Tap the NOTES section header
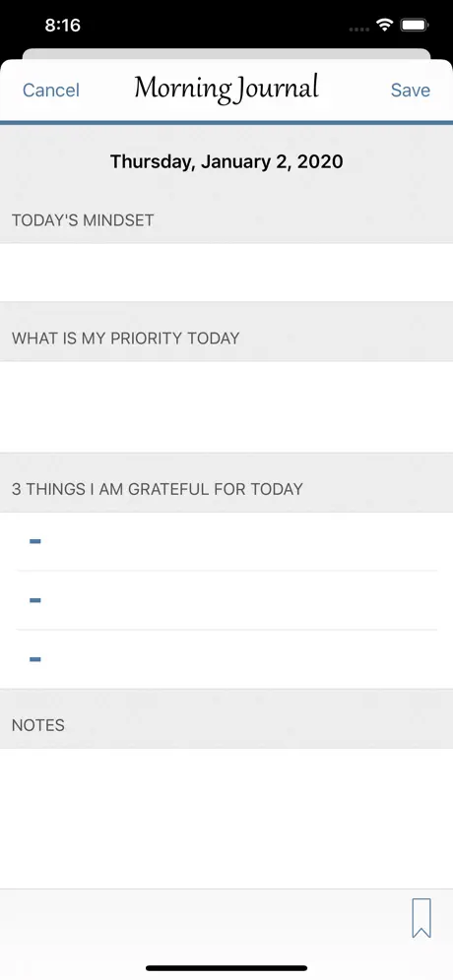453x980 pixels. click(x=38, y=725)
